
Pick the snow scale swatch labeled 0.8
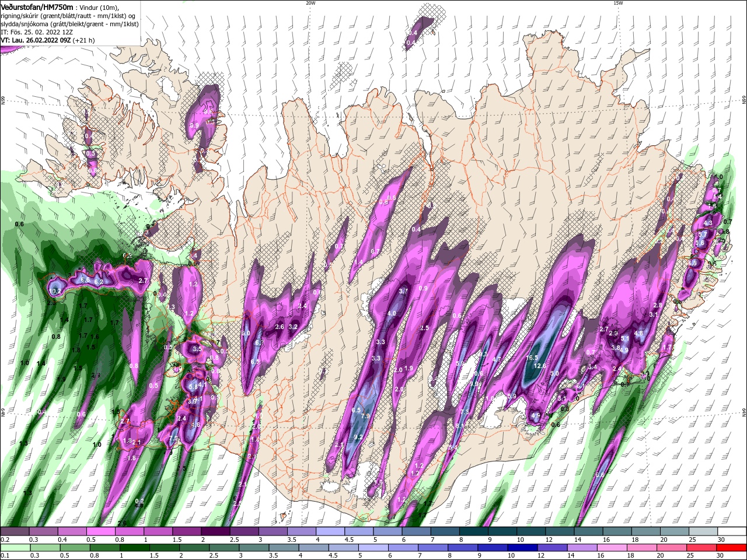pyautogui.click(x=129, y=531)
